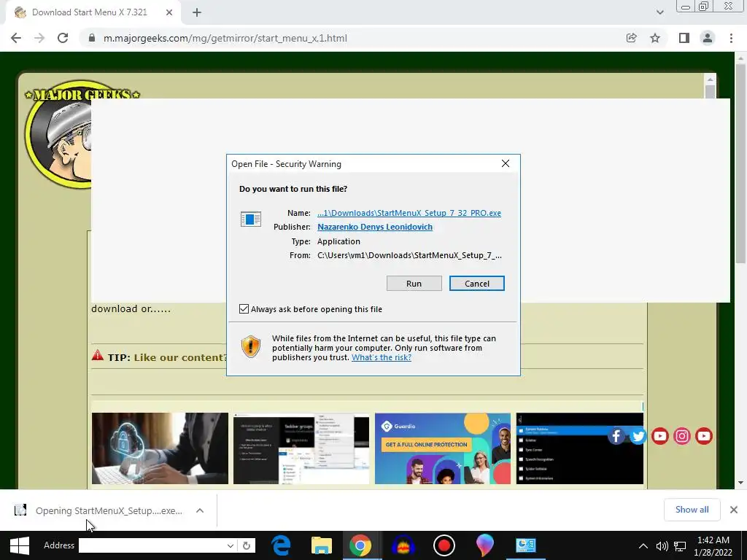Image resolution: width=747 pixels, height=560 pixels.
Task: Switch to Chrome in taskbar
Action: click(x=360, y=545)
